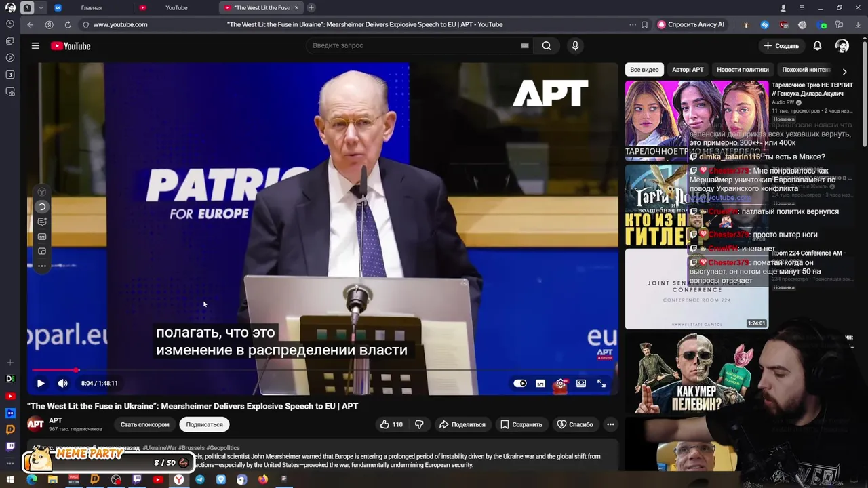Switch to the YouTube browser tab
868x488 pixels.
[x=176, y=7]
